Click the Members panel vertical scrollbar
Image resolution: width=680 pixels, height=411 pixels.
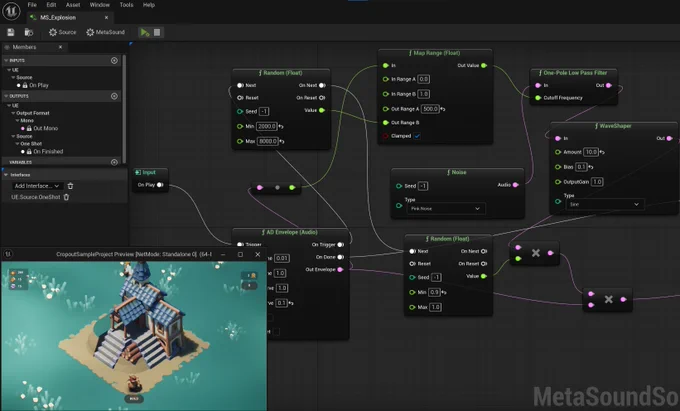125,108
